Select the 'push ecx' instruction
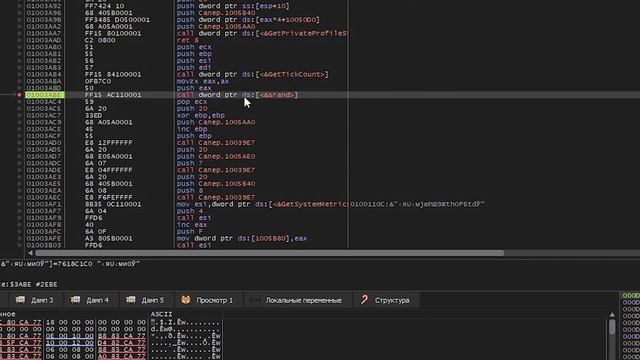 (x=194, y=47)
